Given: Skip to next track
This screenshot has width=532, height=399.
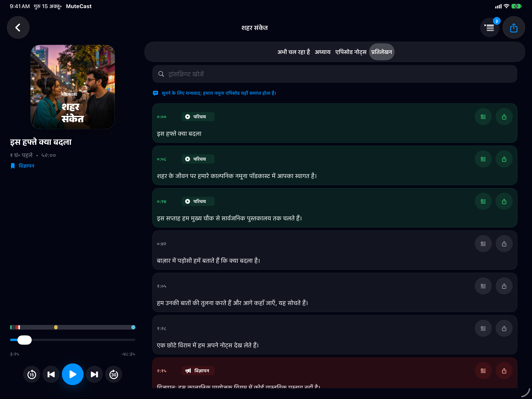Looking at the screenshot, I should pos(94,374).
